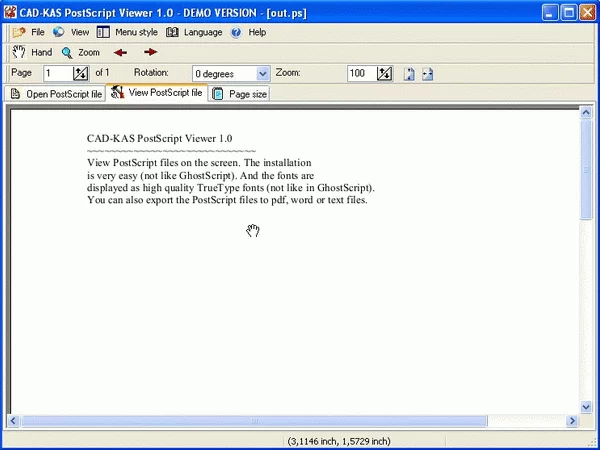Click the Help question mark icon
This screenshot has width=600, height=450.
236,33
